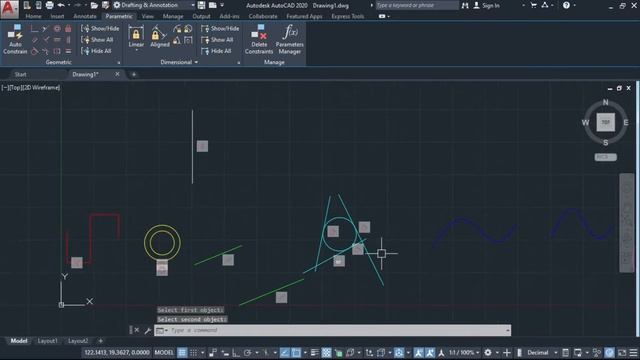640x360 pixels.
Task: Open the Drafting & Annotation workspace dropdown
Action: 154,5
